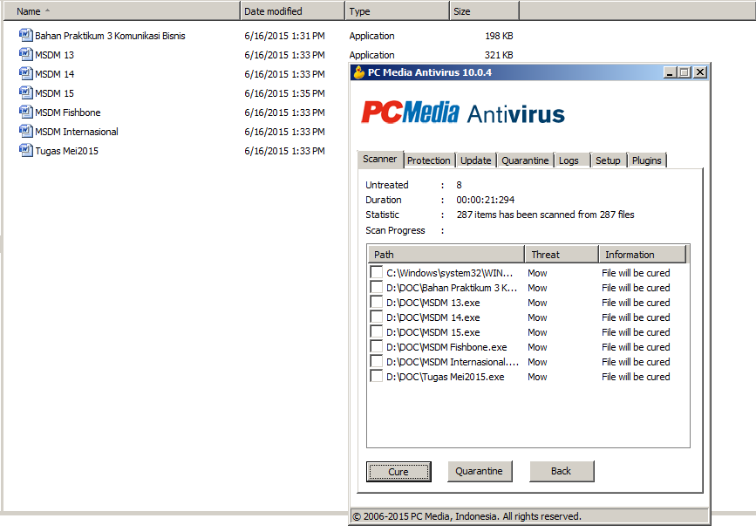Open the Plugins tab
The image size is (756, 532).
[x=646, y=160]
